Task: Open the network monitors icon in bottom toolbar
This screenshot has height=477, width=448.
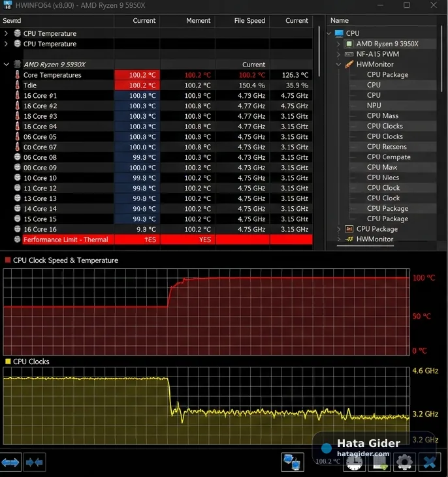Action: pyautogui.click(x=292, y=462)
